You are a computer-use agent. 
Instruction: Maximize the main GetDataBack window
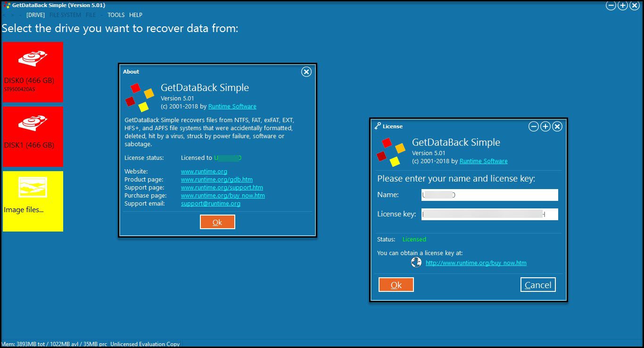click(x=623, y=6)
